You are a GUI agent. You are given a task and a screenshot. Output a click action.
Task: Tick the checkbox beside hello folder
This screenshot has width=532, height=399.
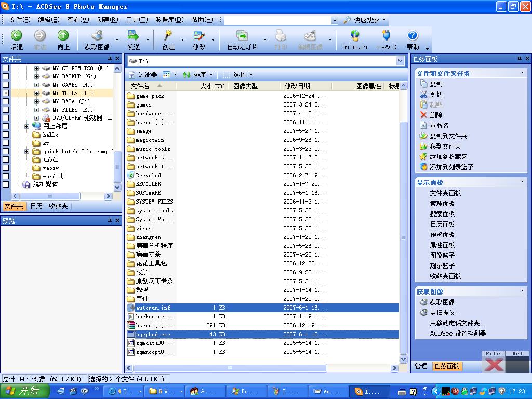click(x=6, y=135)
